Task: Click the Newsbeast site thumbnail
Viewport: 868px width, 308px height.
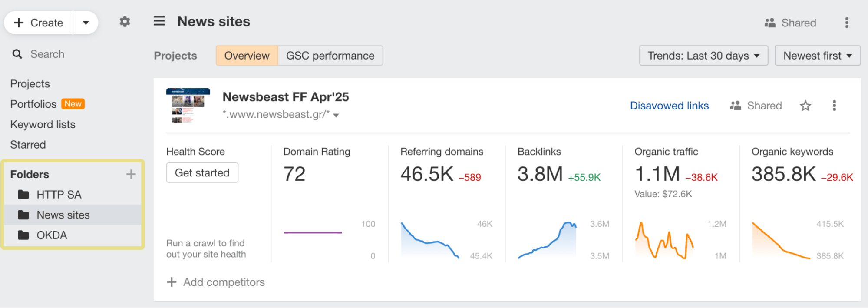Action: 188,106
